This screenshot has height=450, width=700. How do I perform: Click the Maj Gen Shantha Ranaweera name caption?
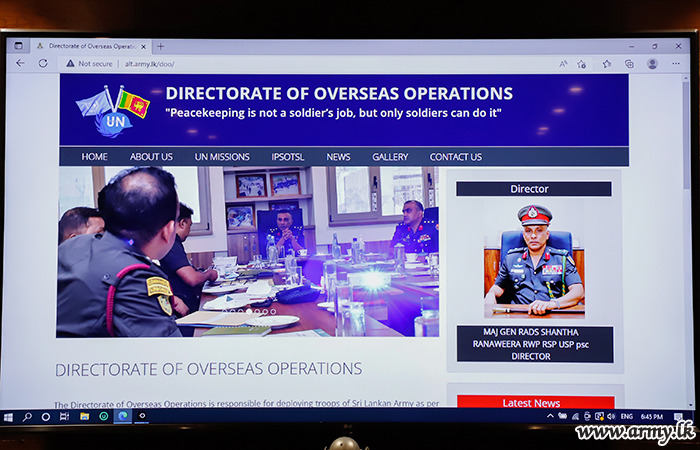point(535,344)
